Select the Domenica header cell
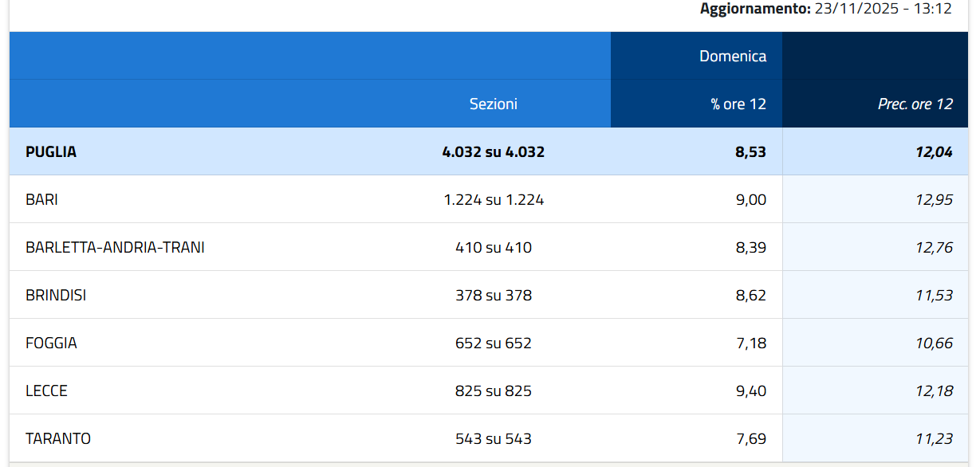980x467 pixels. pos(732,56)
